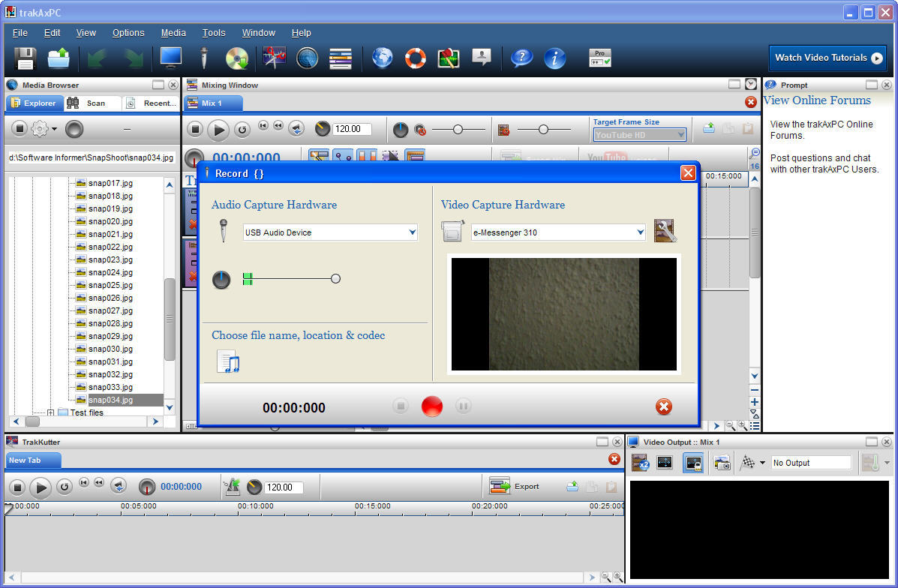Open the View Online Forums link
This screenshot has width=898, height=588.
tap(817, 100)
